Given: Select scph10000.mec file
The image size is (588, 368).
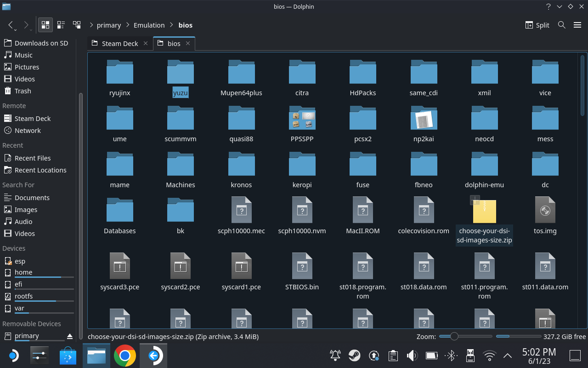Looking at the screenshot, I should pyautogui.click(x=241, y=216).
